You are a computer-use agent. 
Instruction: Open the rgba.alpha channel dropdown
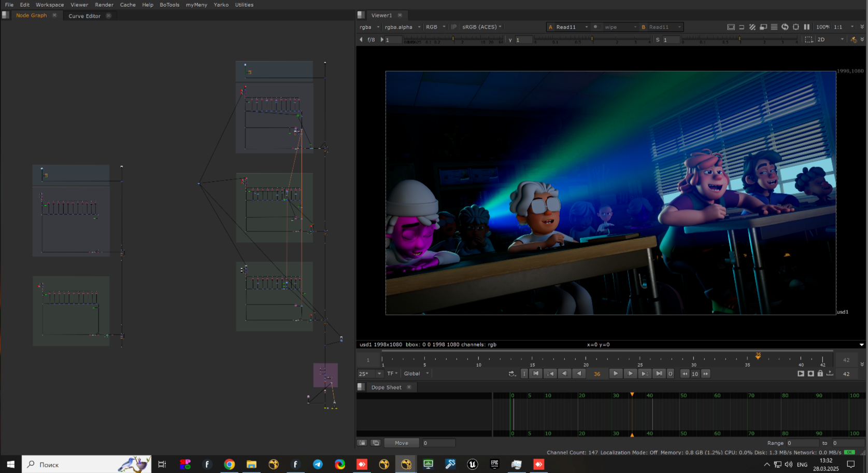(x=403, y=27)
